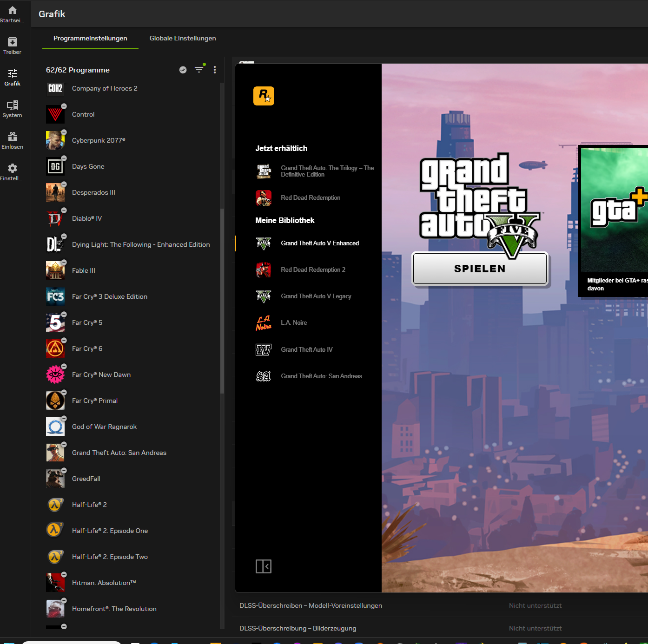Viewport: 648px width, 644px height.
Task: Click the Meine Bibliothek heading
Action: click(285, 220)
